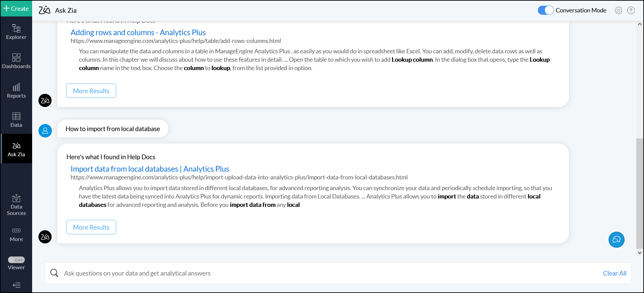Open the help question mark icon
The height and width of the screenshot is (293, 644).
click(631, 10)
